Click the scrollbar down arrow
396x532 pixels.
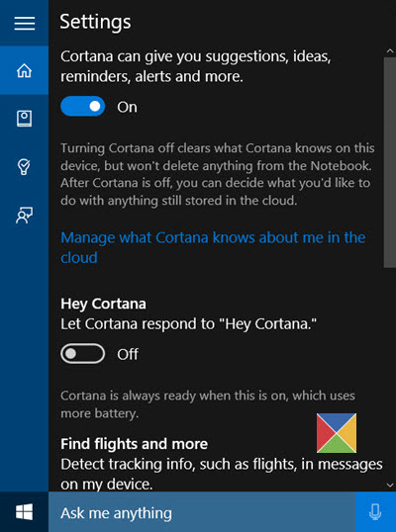coord(390,486)
